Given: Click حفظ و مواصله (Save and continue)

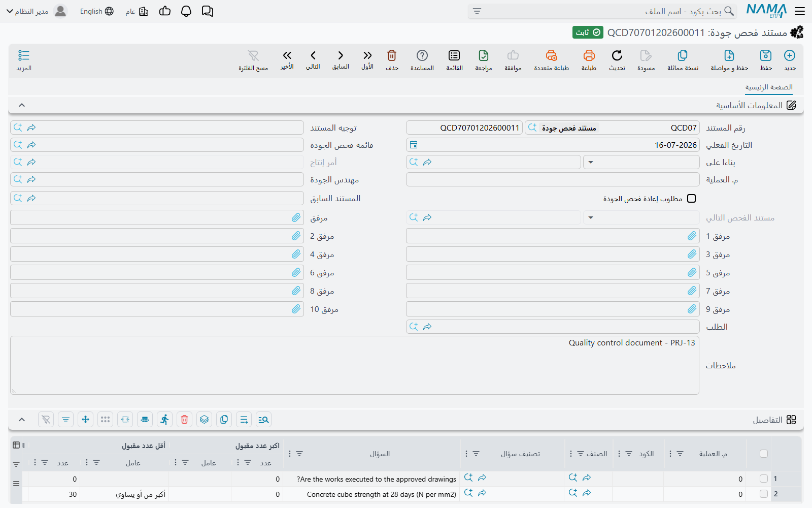Looking at the screenshot, I should [729, 55].
